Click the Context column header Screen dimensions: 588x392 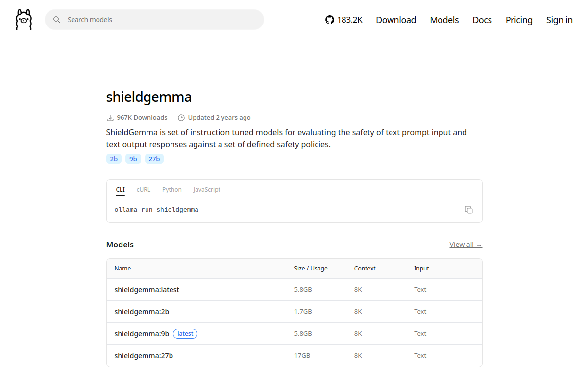(x=365, y=269)
